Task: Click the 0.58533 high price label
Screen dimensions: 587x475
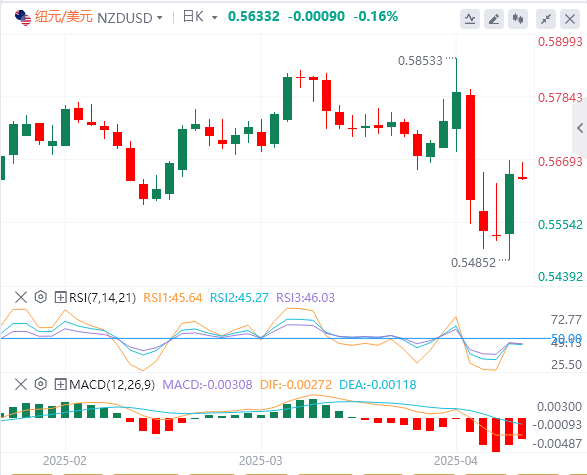Action: pyautogui.click(x=420, y=61)
